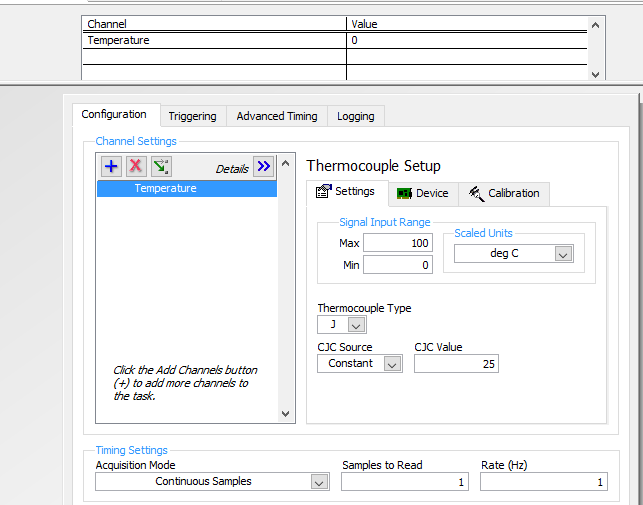
Task: Click the Samples to Read field
Action: 405,482
